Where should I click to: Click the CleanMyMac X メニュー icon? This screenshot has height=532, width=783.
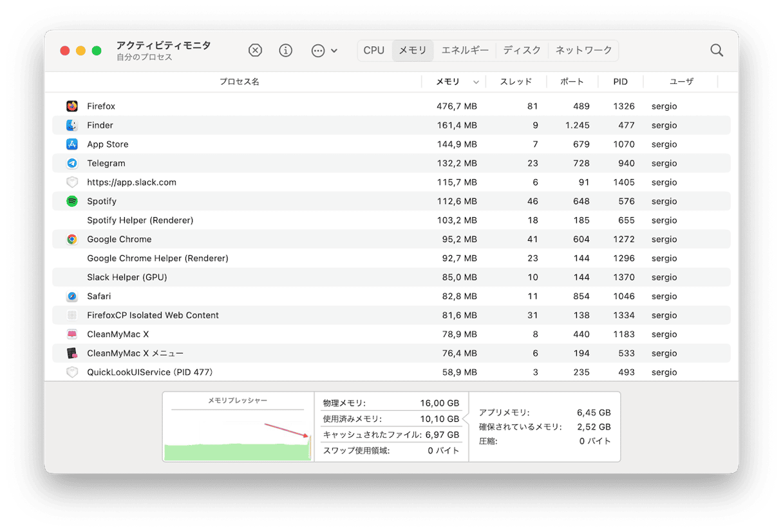(72, 353)
